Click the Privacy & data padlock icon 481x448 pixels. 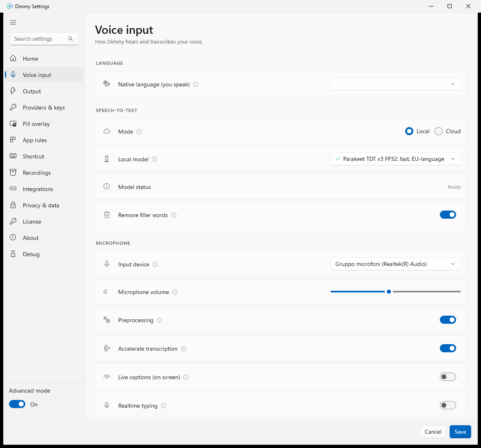(13, 205)
